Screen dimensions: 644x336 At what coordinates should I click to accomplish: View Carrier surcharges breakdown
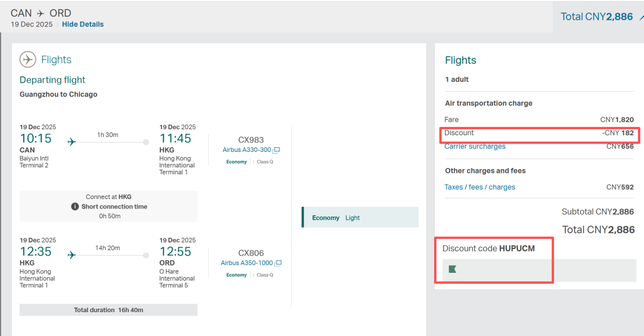(475, 147)
